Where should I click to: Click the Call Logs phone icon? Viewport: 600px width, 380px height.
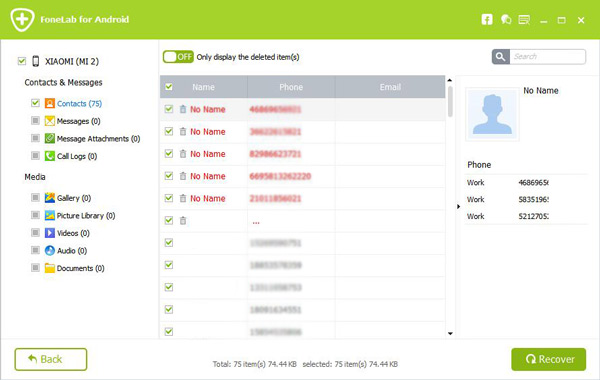pos(50,156)
